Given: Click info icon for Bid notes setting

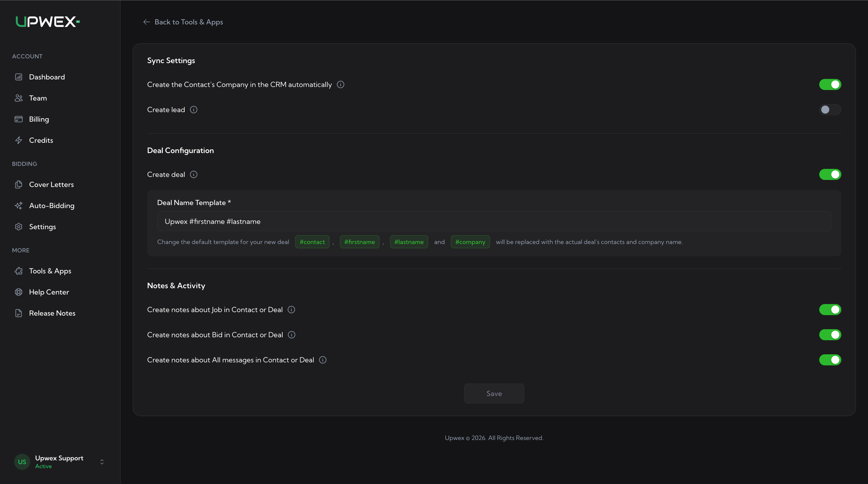Looking at the screenshot, I should tap(292, 335).
